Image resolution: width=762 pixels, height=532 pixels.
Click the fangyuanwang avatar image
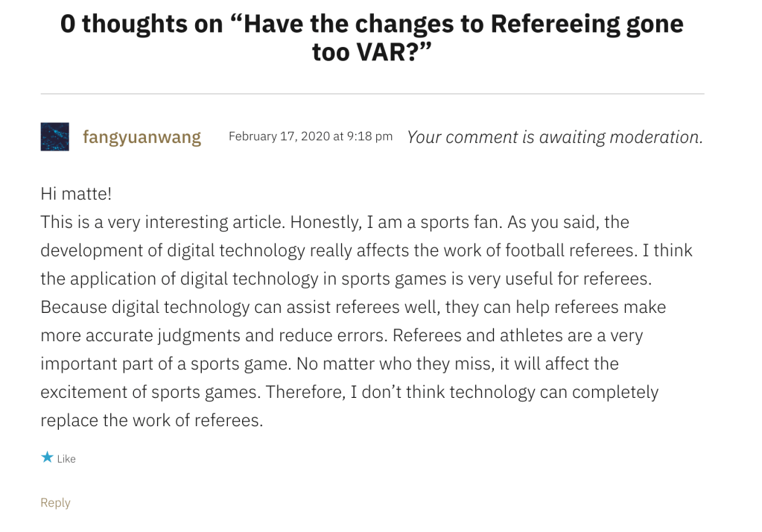pyautogui.click(x=54, y=137)
